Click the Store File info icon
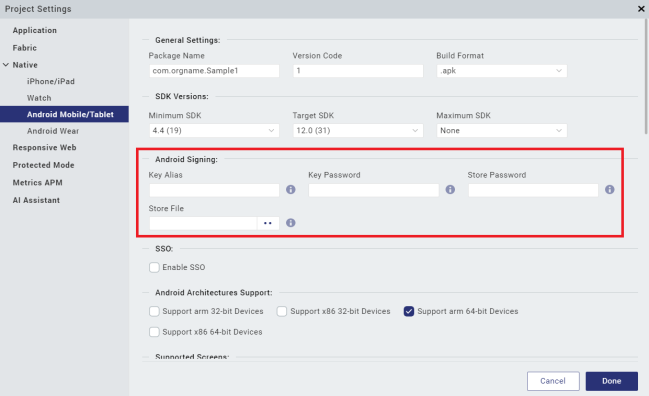The image size is (649, 396). (x=291, y=223)
